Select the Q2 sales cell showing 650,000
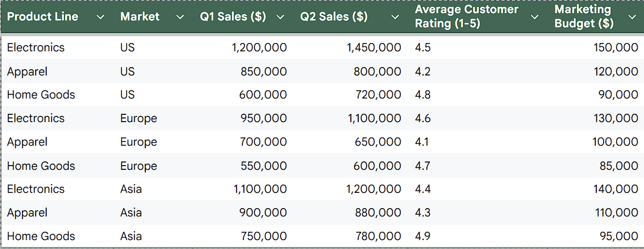The width and height of the screenshot is (644, 249). [377, 142]
